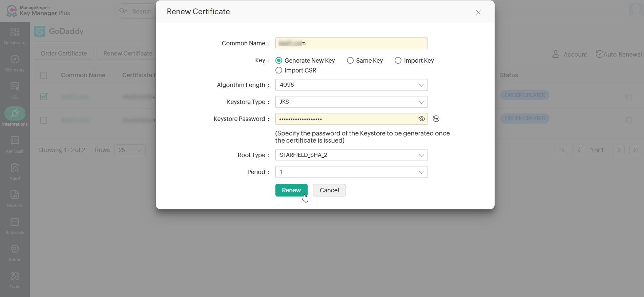Click the Search input box
644x297 pixels.
(142, 11)
